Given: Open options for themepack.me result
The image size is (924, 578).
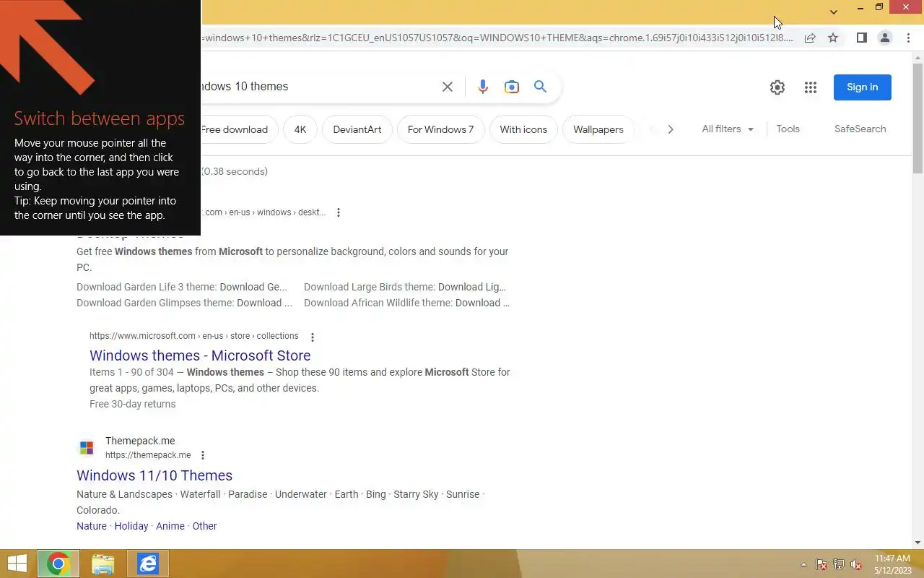Looking at the screenshot, I should coord(203,455).
